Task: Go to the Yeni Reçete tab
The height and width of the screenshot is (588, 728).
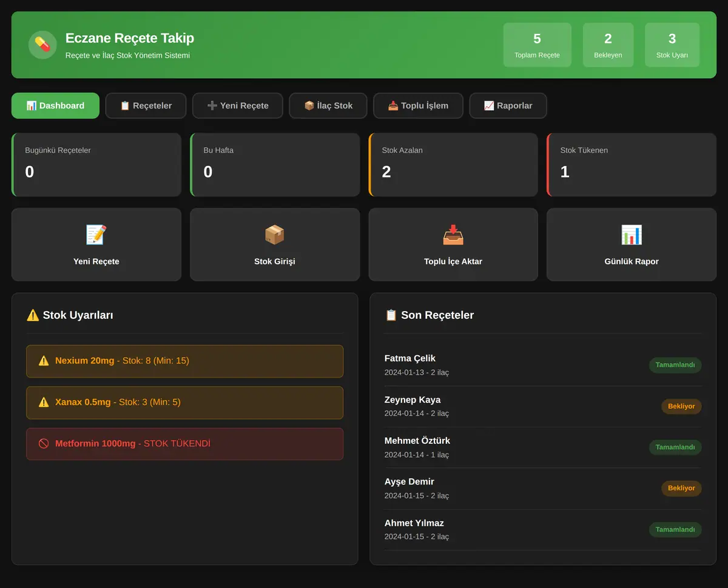Action: [x=238, y=105]
